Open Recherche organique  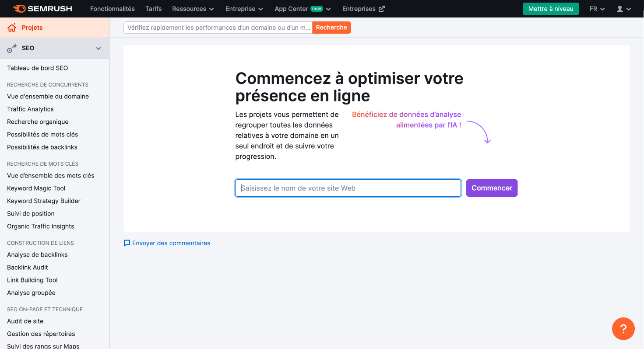pos(38,122)
